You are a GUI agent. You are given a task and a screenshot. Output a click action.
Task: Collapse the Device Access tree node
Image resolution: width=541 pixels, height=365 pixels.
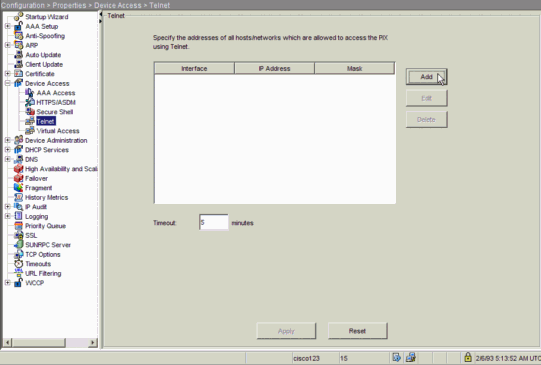pyautogui.click(x=8, y=83)
